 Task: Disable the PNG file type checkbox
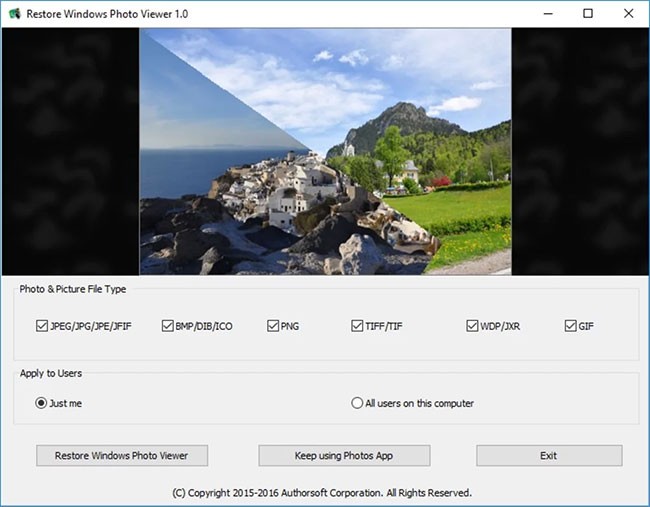click(273, 326)
